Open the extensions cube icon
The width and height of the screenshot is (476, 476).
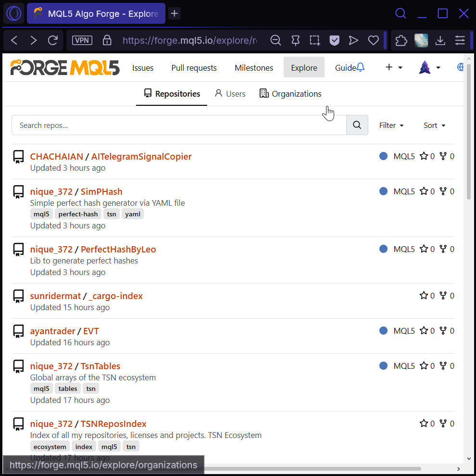pyautogui.click(x=401, y=40)
